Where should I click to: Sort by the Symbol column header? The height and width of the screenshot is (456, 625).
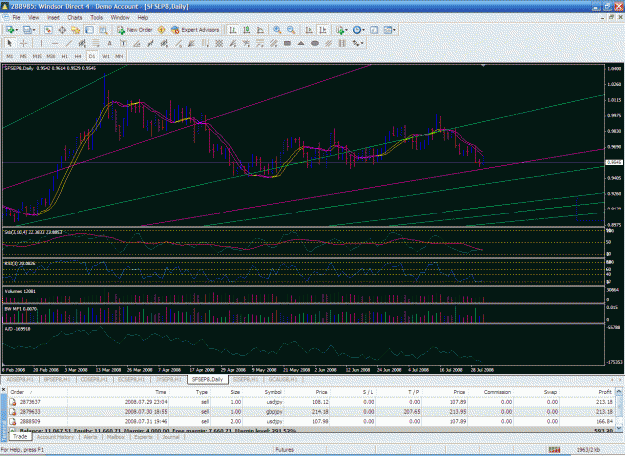point(264,392)
